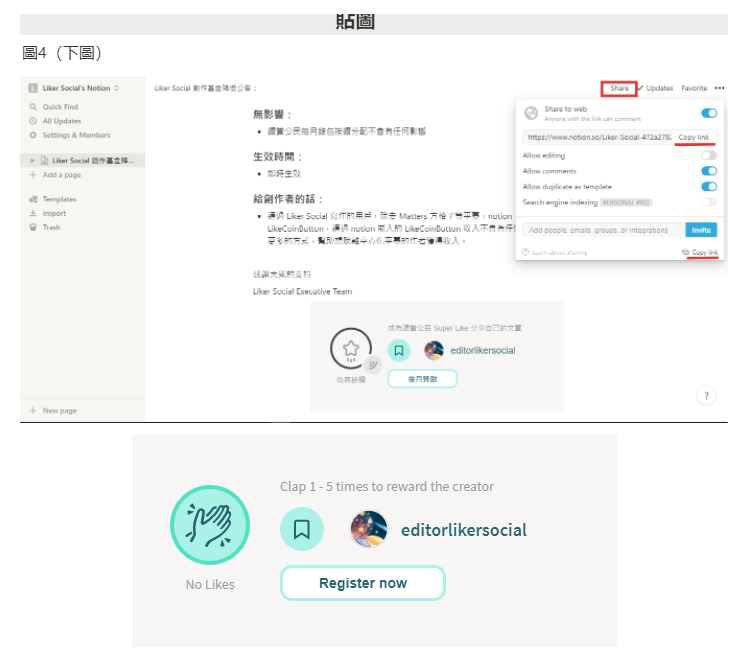Open Trash in the sidebar
The width and height of the screenshot is (749, 661).
point(51,227)
